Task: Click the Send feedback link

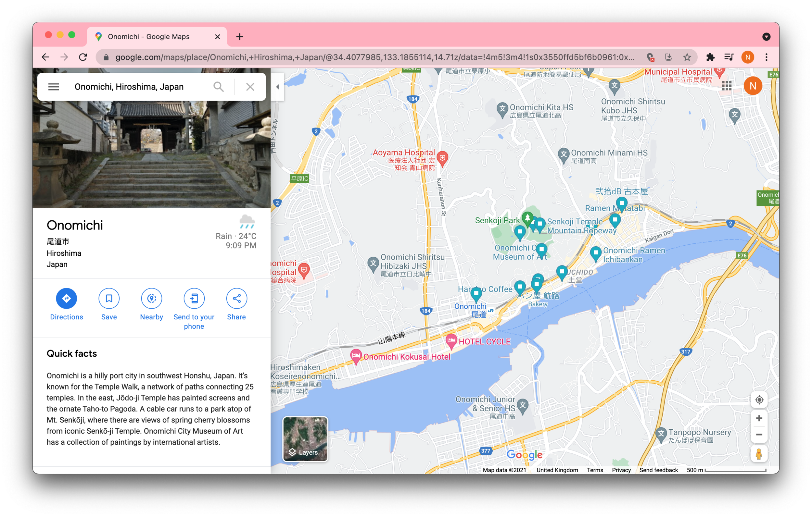Action: (658, 470)
